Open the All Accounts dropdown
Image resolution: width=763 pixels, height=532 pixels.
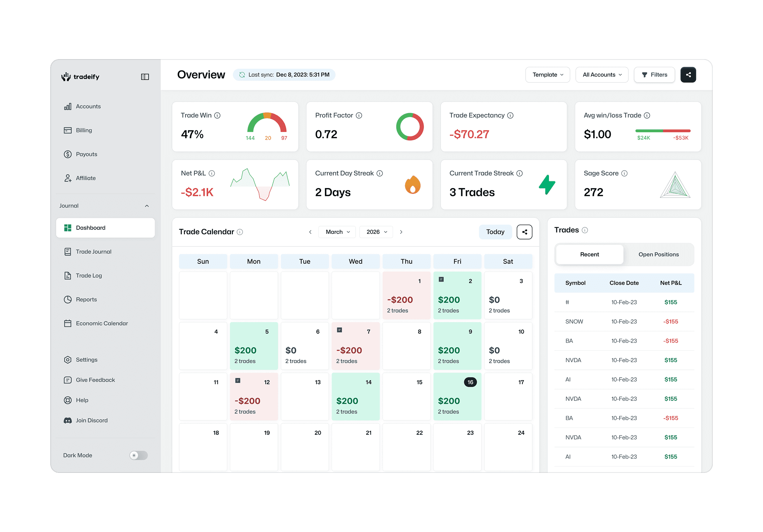pos(602,75)
